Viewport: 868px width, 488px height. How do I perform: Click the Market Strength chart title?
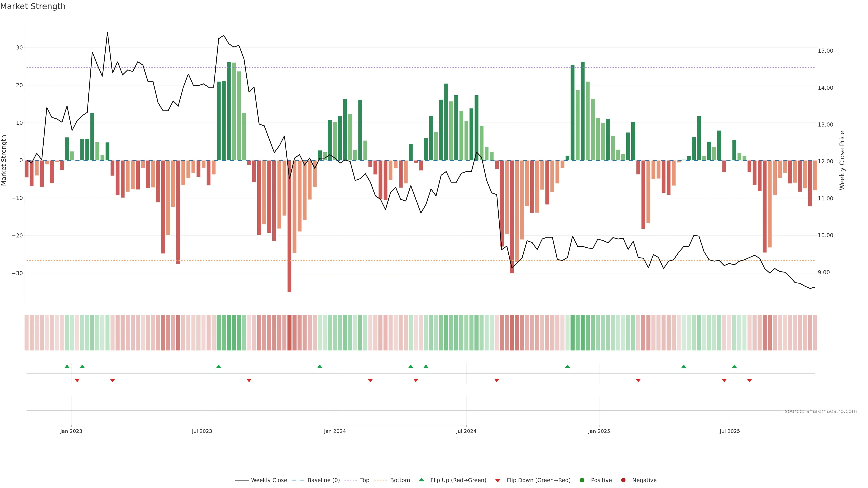(33, 6)
